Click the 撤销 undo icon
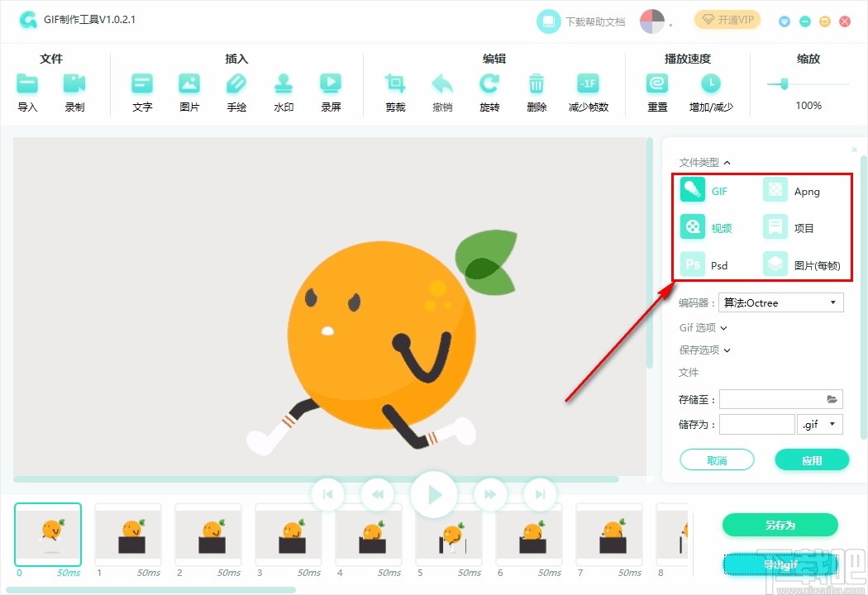This screenshot has width=868, height=595. coord(442,83)
